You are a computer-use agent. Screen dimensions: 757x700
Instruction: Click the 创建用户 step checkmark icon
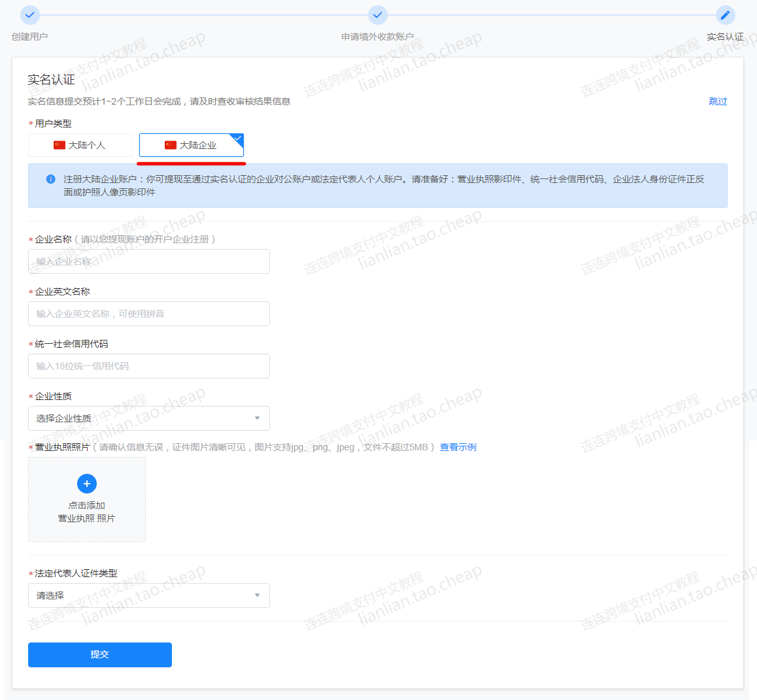click(30, 15)
